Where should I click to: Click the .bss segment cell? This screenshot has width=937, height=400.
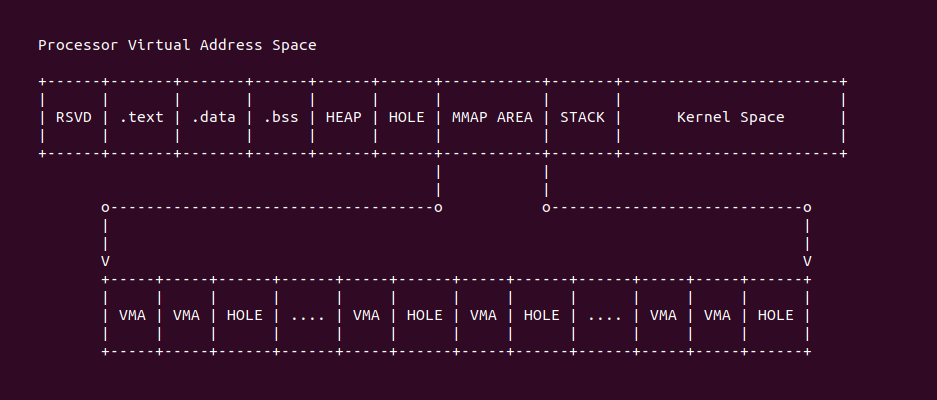pyautogui.click(x=281, y=117)
